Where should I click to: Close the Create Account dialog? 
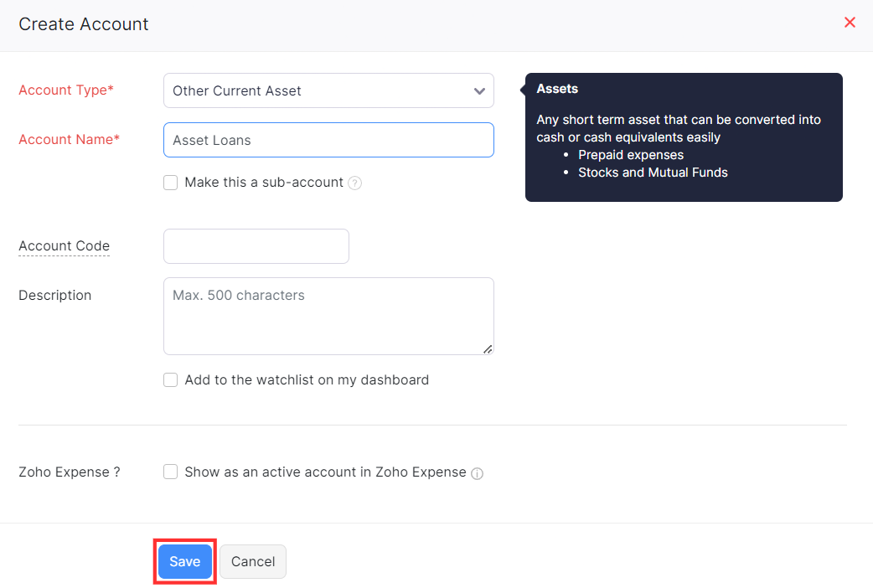(850, 23)
